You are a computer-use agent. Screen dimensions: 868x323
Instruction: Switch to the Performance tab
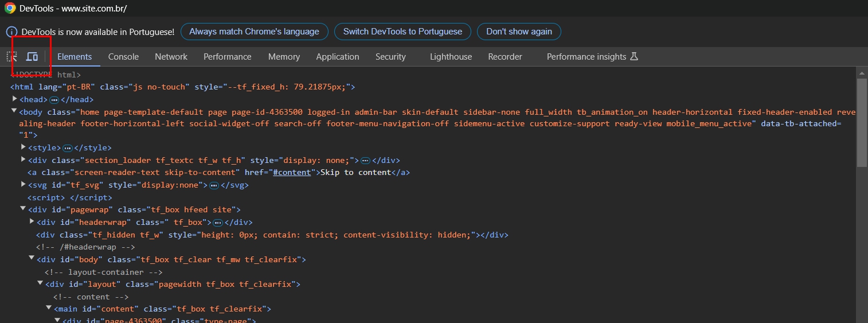point(227,57)
